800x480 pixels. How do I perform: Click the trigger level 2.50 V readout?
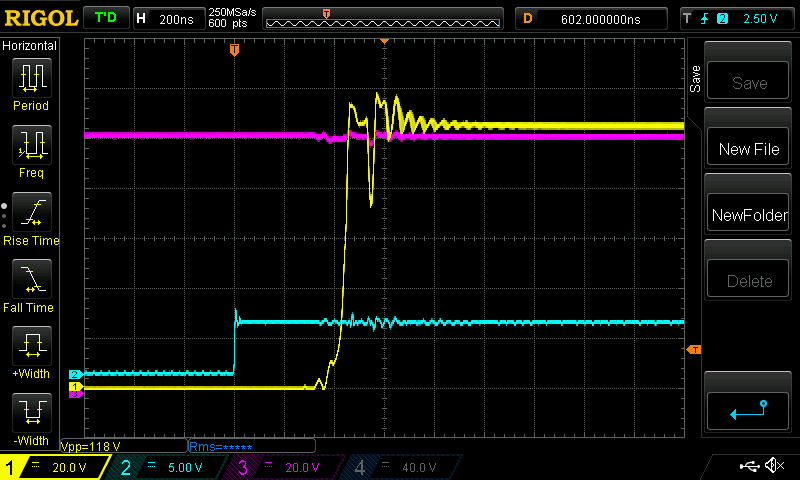[x=760, y=18]
